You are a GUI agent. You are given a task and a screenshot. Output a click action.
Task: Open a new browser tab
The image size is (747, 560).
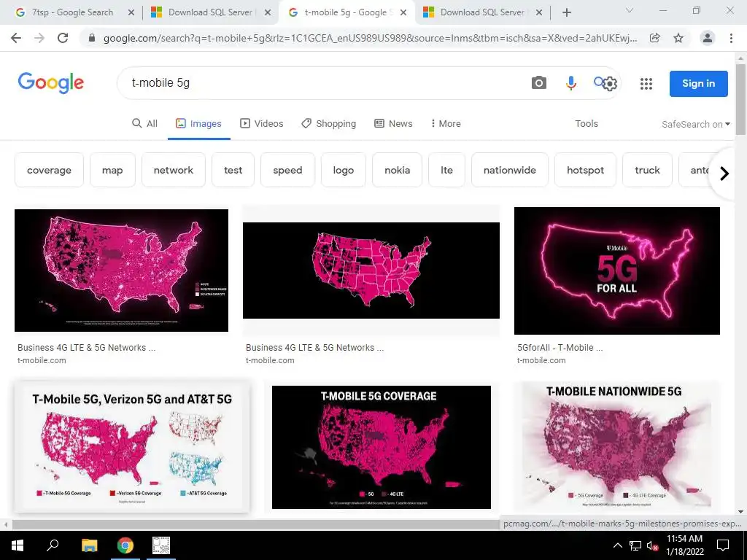click(x=566, y=12)
